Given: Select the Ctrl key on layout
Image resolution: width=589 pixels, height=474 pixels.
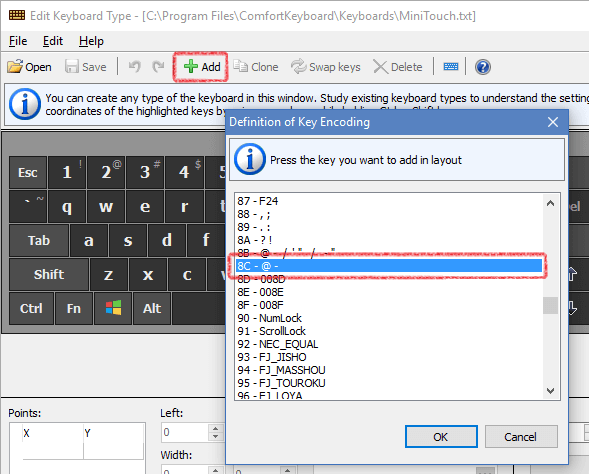Looking at the screenshot, I should tap(31, 309).
